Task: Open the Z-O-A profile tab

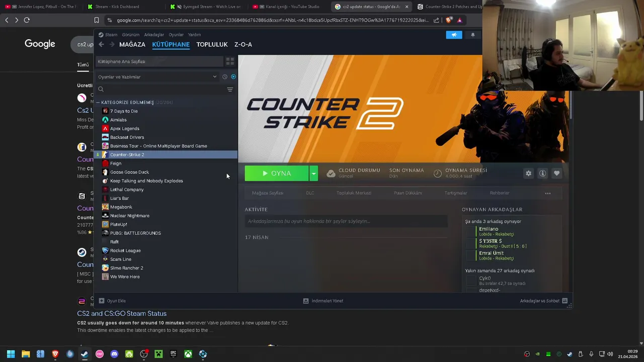Action: [243, 44]
